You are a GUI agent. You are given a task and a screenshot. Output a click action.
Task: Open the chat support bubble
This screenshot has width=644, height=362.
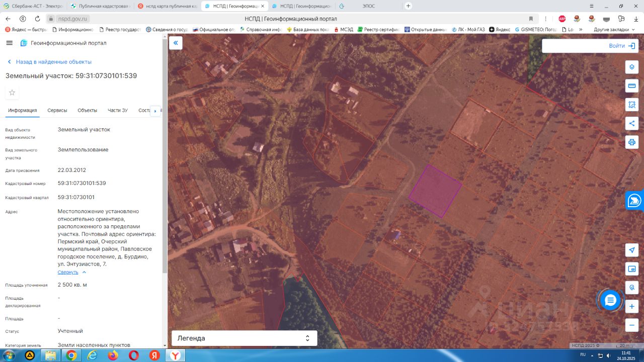(x=610, y=300)
